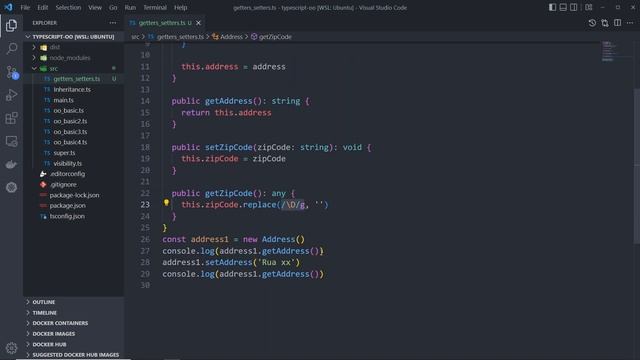640x360 pixels.
Task: Open the Run menu
Action: [130, 7]
